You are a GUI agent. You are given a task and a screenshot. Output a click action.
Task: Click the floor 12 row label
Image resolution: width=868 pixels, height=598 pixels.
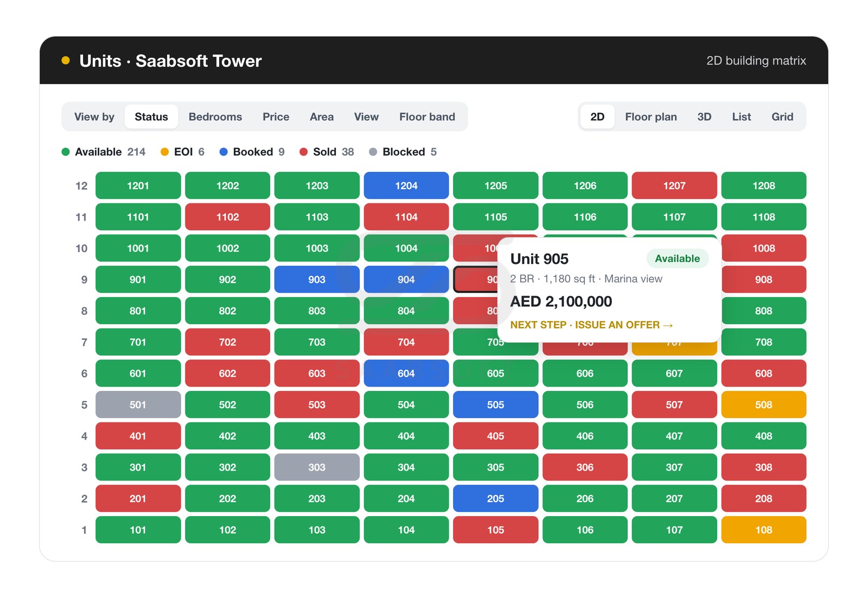(81, 185)
